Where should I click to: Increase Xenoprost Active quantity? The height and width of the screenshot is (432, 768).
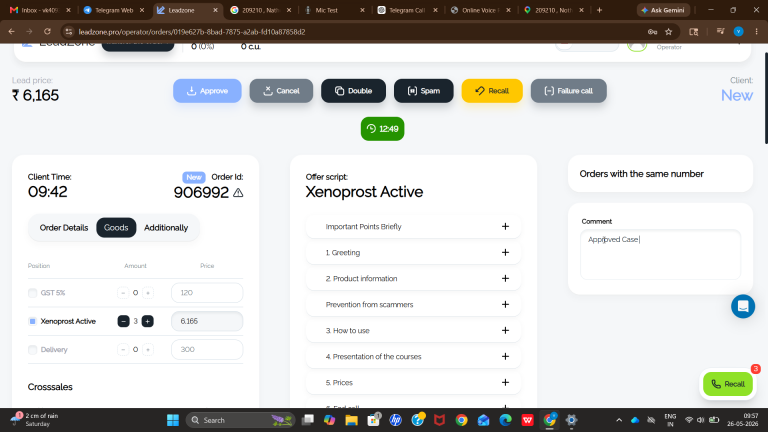(x=147, y=321)
